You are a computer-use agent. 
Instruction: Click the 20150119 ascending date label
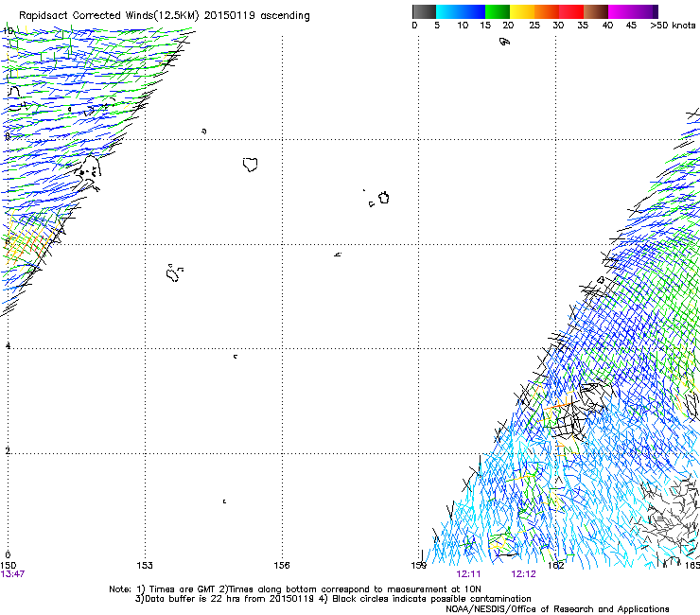256,16
